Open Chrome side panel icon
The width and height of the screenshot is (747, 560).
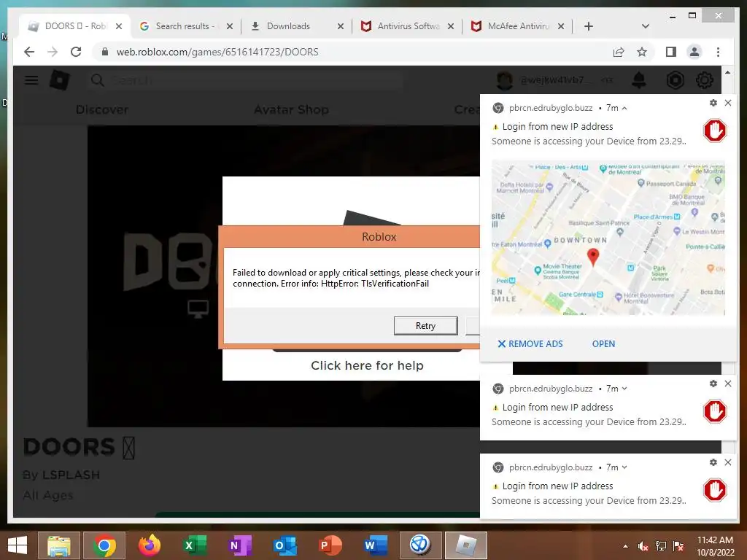point(671,52)
